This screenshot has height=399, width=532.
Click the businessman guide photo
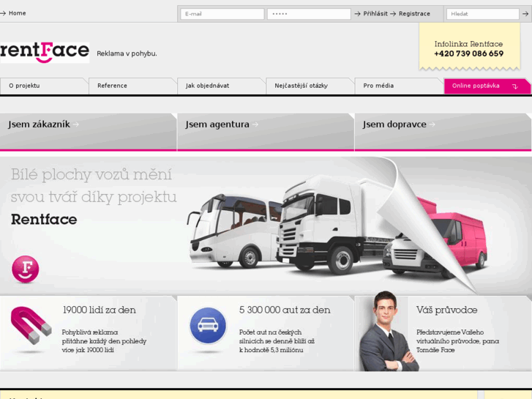click(x=389, y=331)
